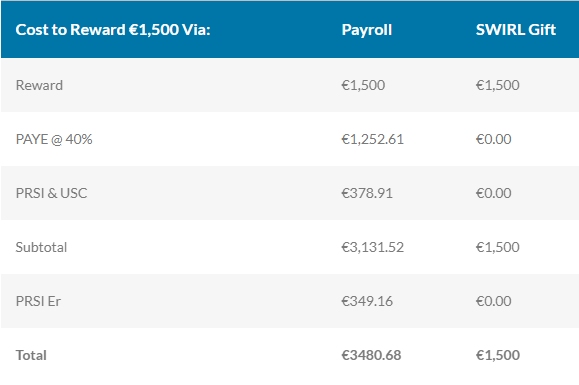Viewport: 579px width, 385px height.
Task: Select the €3,131.52 subtotal amount
Action: 372,247
